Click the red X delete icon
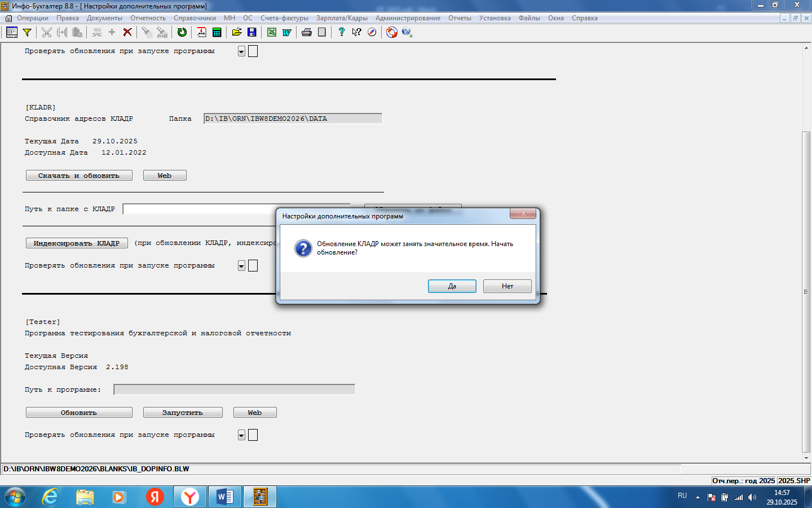 point(127,32)
